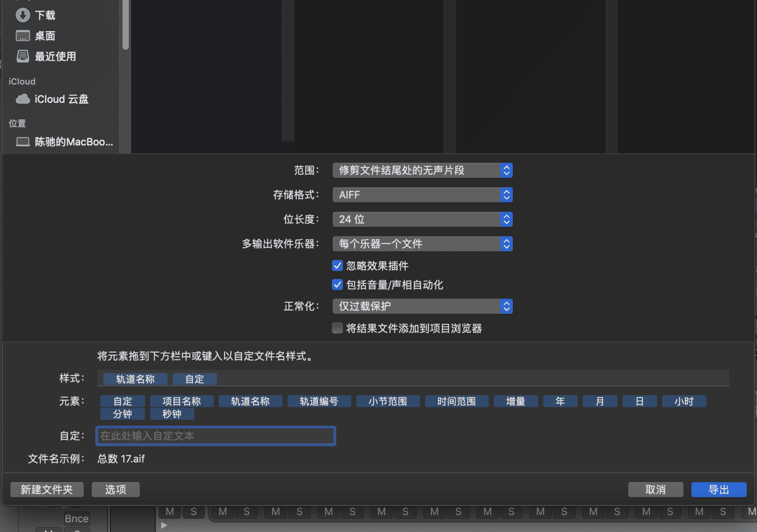
Task: Open the 存储格式 AIFF dropdown
Action: pyautogui.click(x=422, y=195)
